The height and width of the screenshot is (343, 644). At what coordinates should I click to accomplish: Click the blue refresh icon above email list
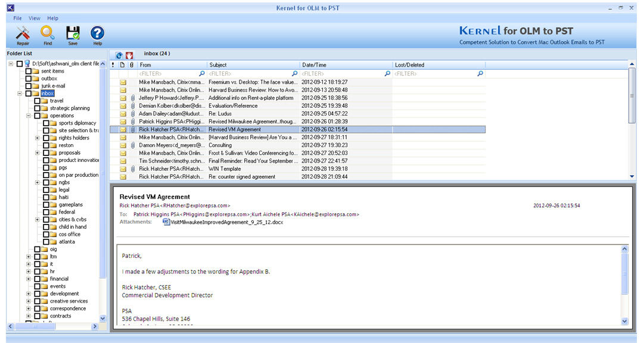click(x=119, y=55)
